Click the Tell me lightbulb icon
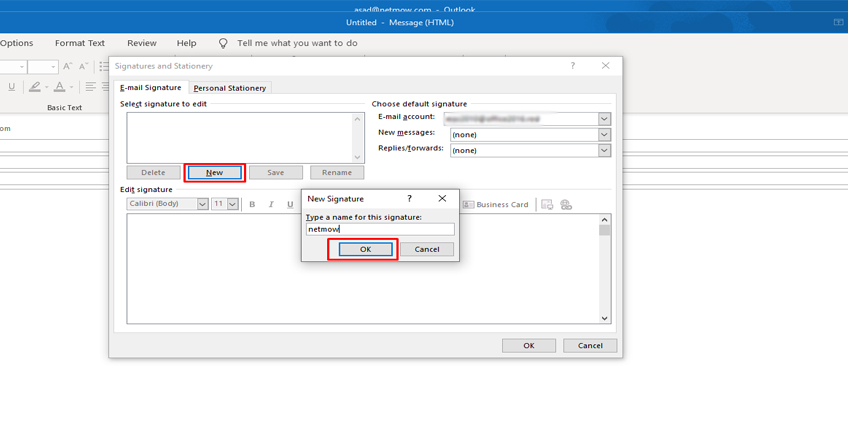This screenshot has width=848, height=447. click(x=223, y=43)
